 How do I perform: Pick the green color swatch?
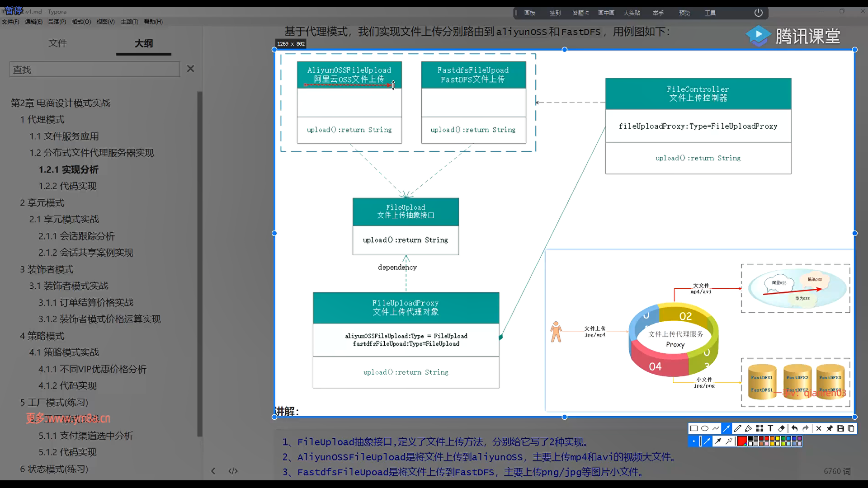tap(783, 438)
